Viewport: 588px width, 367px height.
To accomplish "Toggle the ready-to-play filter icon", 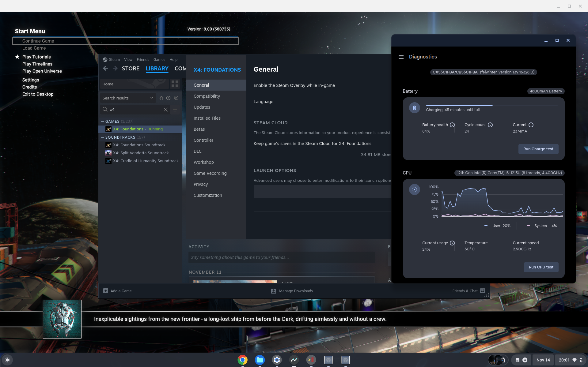I will 176,98.
